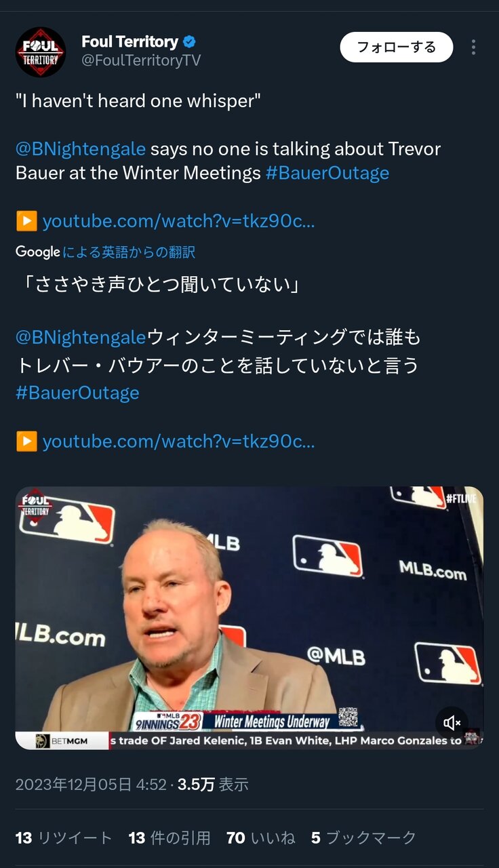Open the @BNightengale mention in the Japanese translation
Image resolution: width=499 pixels, height=868 pixels.
[x=81, y=336]
